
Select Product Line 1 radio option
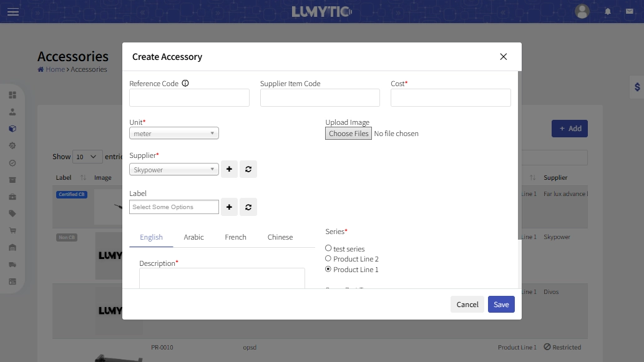(328, 269)
